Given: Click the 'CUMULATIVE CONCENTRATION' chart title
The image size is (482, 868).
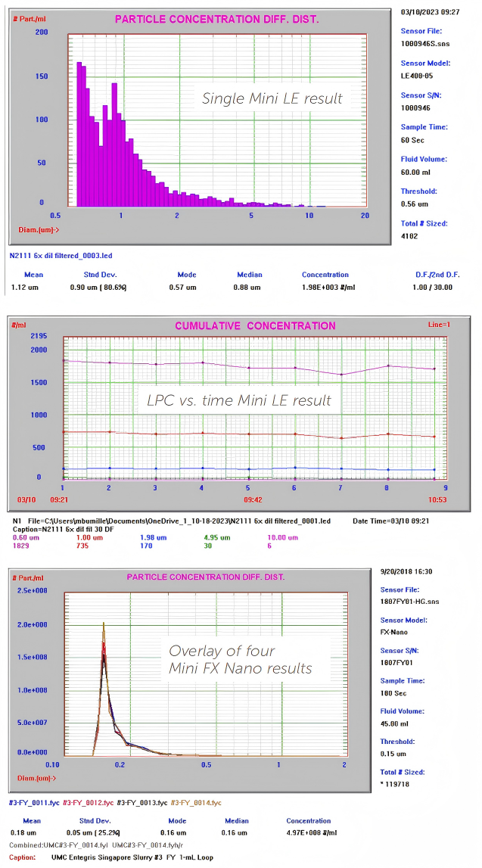Looking at the screenshot, I should coord(255,326).
